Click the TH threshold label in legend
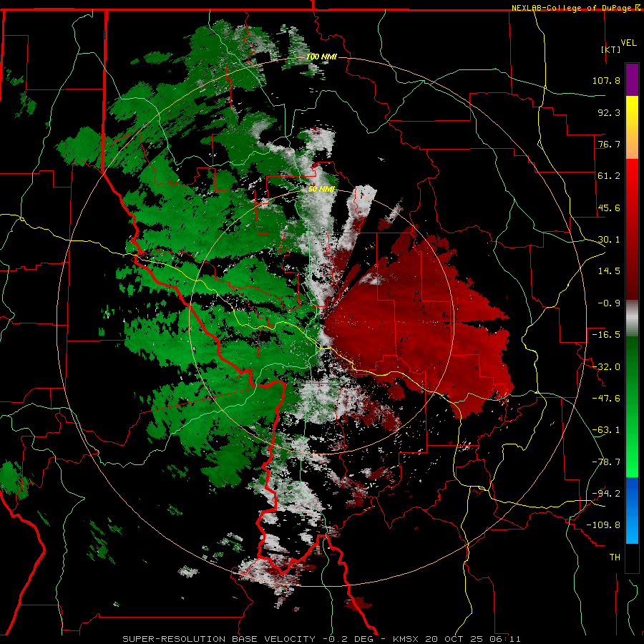 click(615, 557)
